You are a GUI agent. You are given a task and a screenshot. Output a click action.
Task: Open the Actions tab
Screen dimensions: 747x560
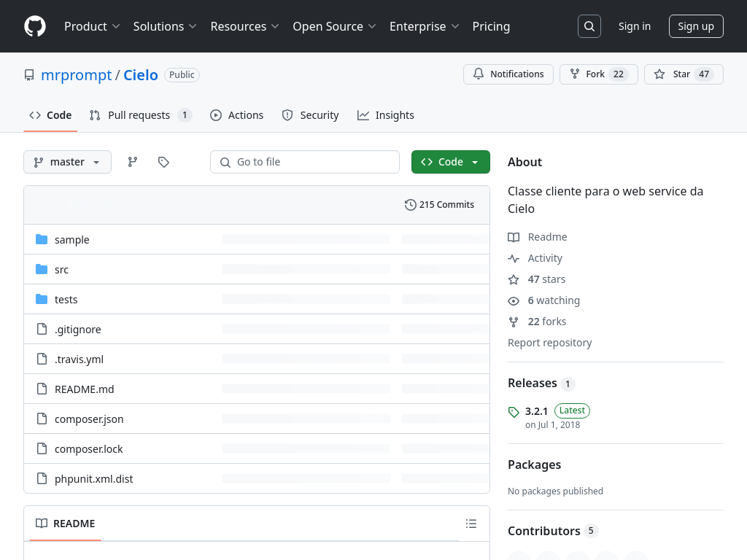point(237,115)
